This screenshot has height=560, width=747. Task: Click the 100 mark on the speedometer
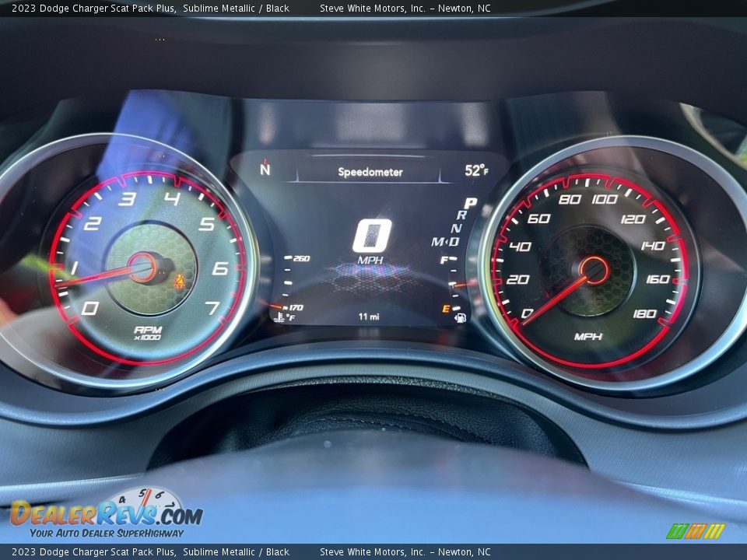tap(605, 199)
